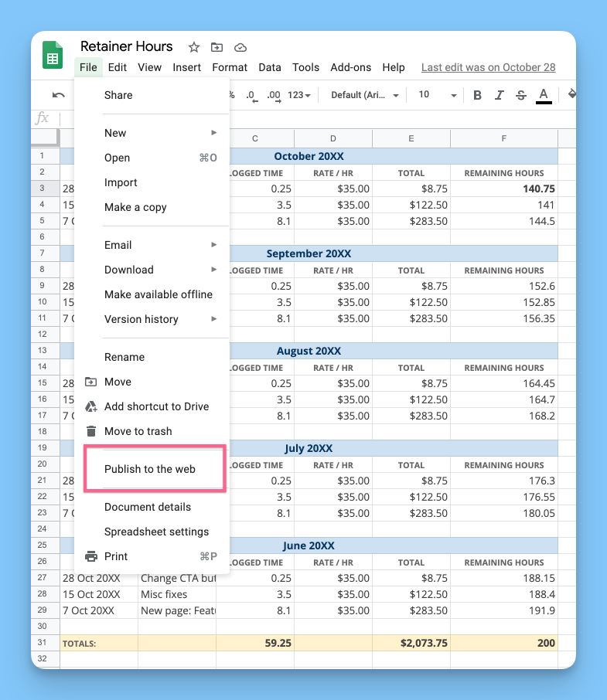The height and width of the screenshot is (700, 607).
Task: Expand the Email submenu
Action: pos(152,245)
